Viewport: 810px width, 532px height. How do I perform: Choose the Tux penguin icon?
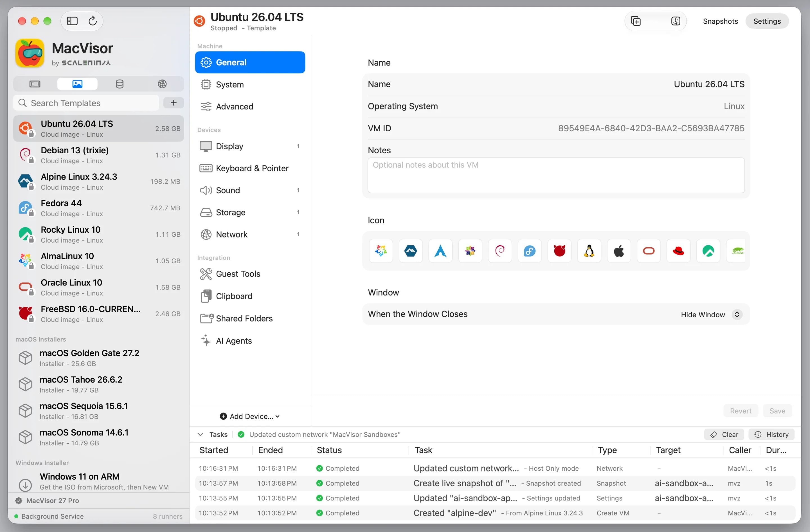tap(589, 251)
